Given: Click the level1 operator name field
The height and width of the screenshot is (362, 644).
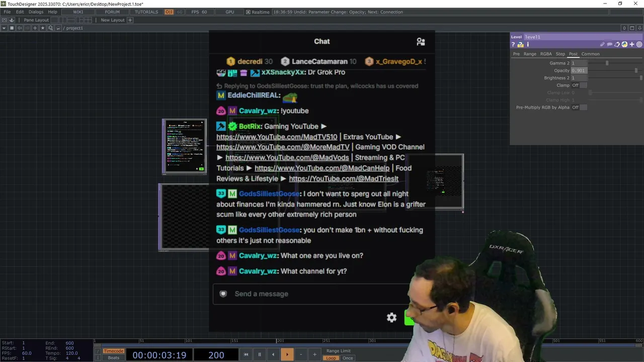Looking at the screenshot, I should [583, 37].
